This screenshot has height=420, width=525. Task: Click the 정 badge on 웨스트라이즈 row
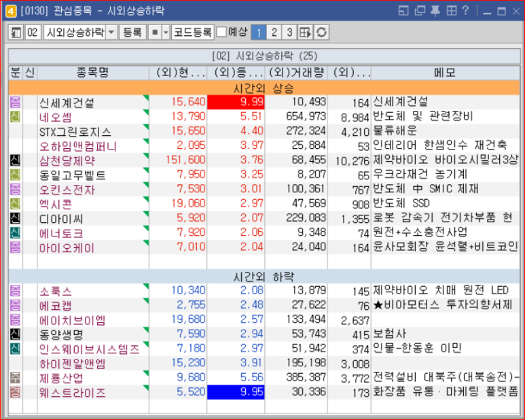[x=15, y=392]
